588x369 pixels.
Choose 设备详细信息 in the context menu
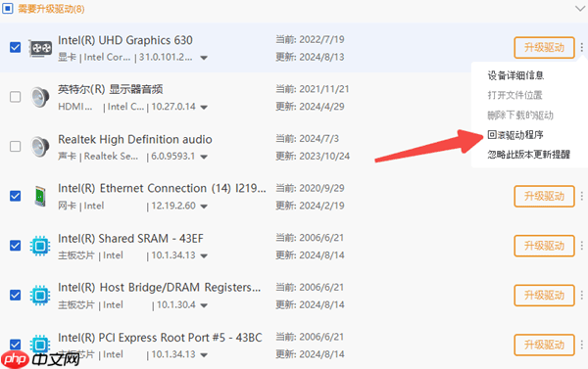(x=515, y=75)
